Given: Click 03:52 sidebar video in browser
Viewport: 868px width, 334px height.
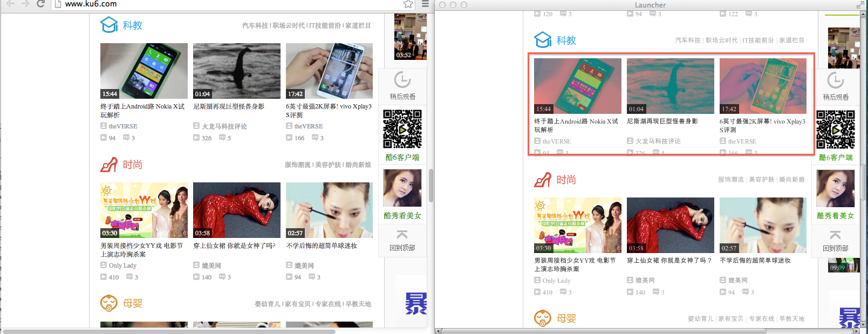Looking at the screenshot, I should coord(411,37).
